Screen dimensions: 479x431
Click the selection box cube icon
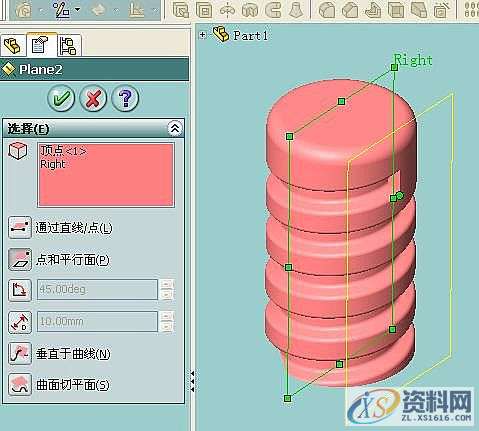click(x=18, y=151)
